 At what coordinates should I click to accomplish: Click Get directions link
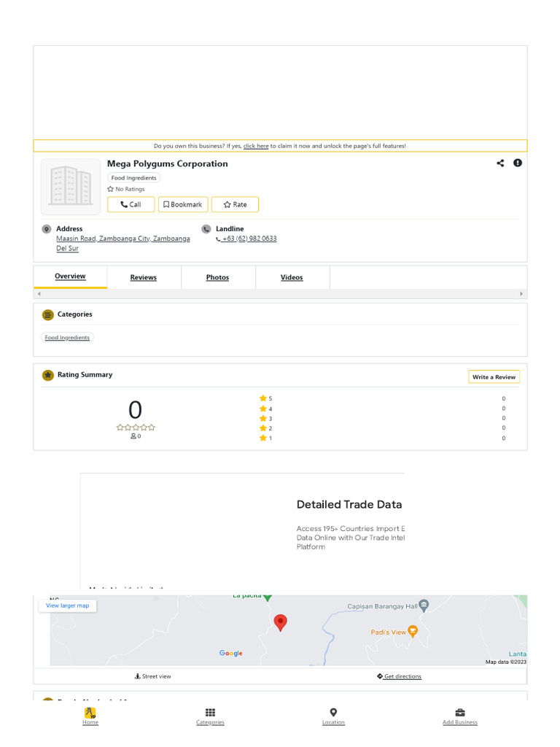pyautogui.click(x=399, y=676)
